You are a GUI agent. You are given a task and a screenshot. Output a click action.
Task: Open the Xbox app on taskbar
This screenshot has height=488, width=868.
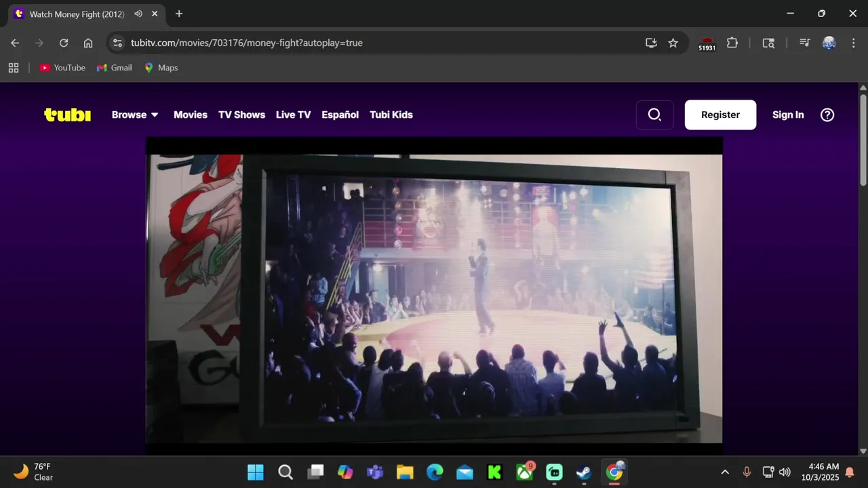coord(524,472)
